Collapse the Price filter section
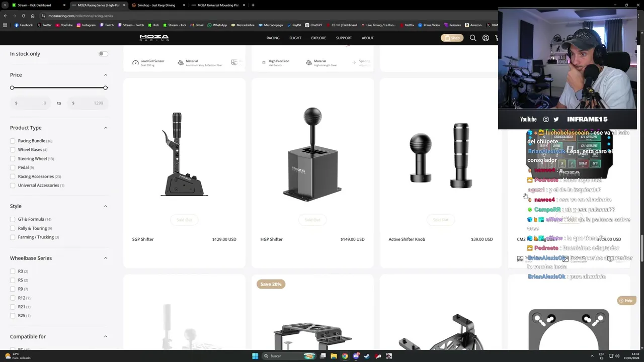This screenshot has height=362, width=644. (x=105, y=75)
